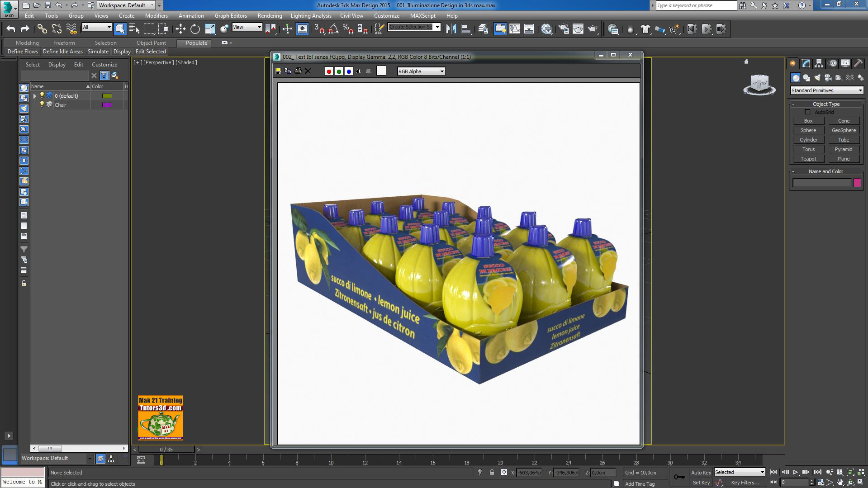Save image icon in render window

278,71
